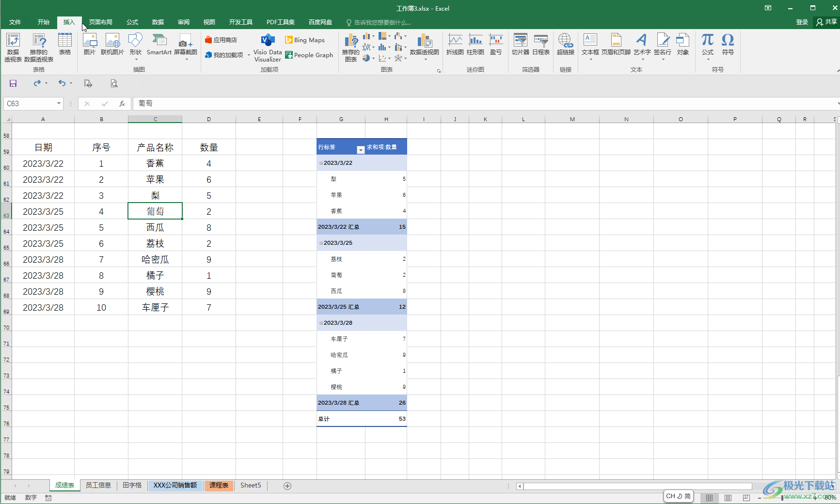Switch to Page Layout view in status bar

pyautogui.click(x=728, y=498)
